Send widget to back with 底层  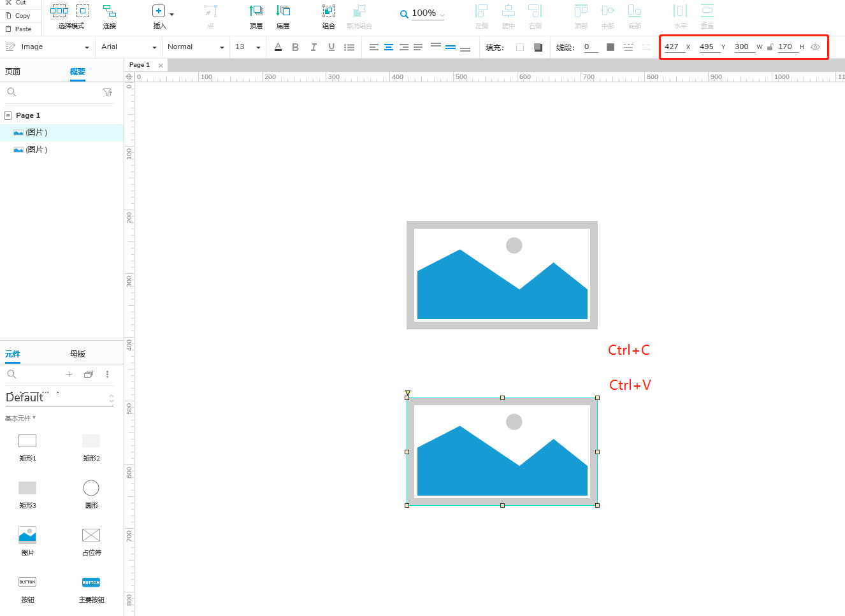point(283,11)
